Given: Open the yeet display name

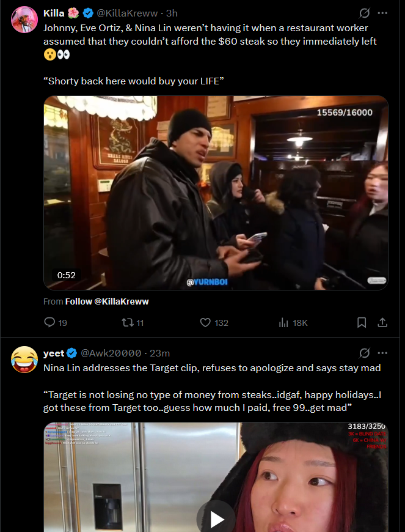Looking at the screenshot, I should pyautogui.click(x=54, y=353).
